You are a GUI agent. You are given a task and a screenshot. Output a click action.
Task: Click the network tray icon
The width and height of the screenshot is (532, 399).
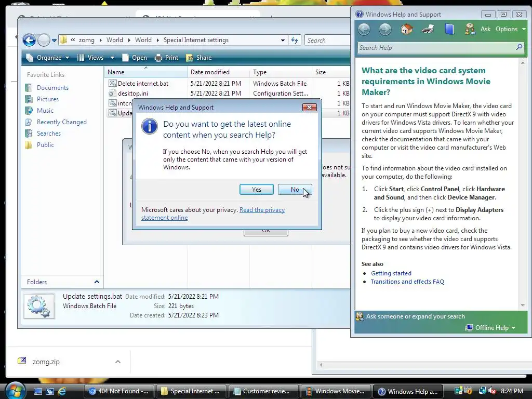(x=483, y=391)
